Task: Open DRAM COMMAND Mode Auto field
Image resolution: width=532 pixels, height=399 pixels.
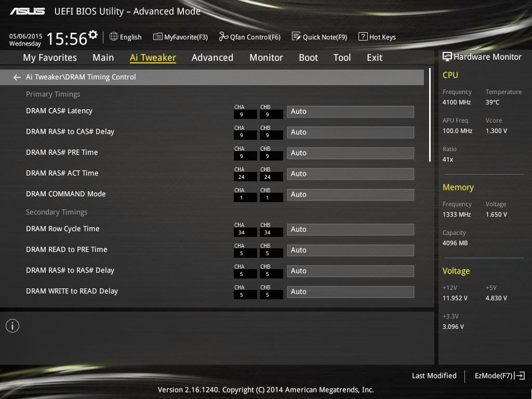Action: pos(351,195)
